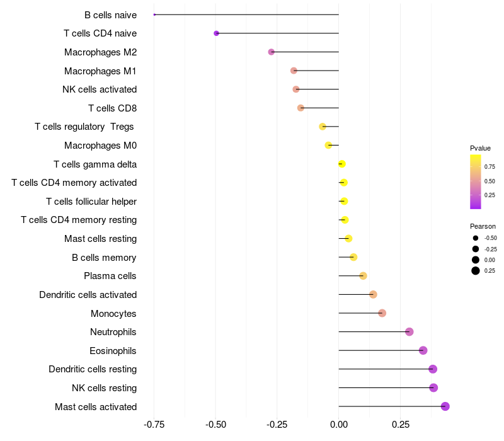Select the Macrophages M2 data point
The width and height of the screenshot is (504, 441).
point(272,52)
